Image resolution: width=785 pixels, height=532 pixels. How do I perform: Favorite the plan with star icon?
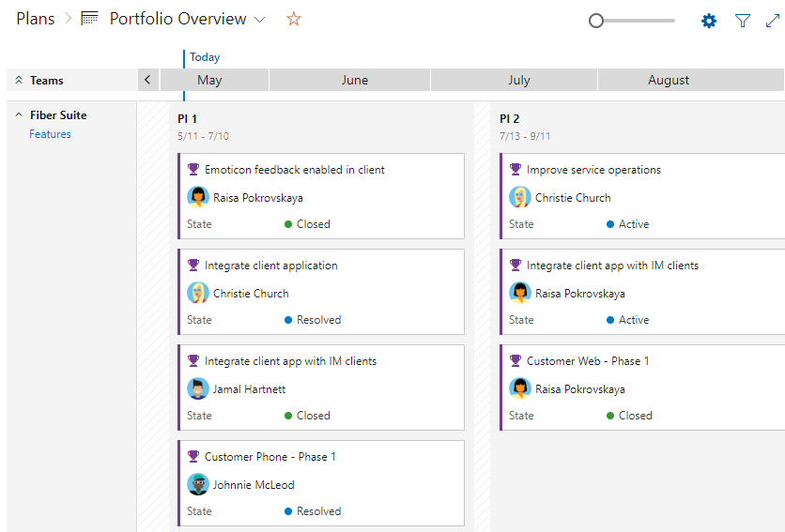[293, 19]
